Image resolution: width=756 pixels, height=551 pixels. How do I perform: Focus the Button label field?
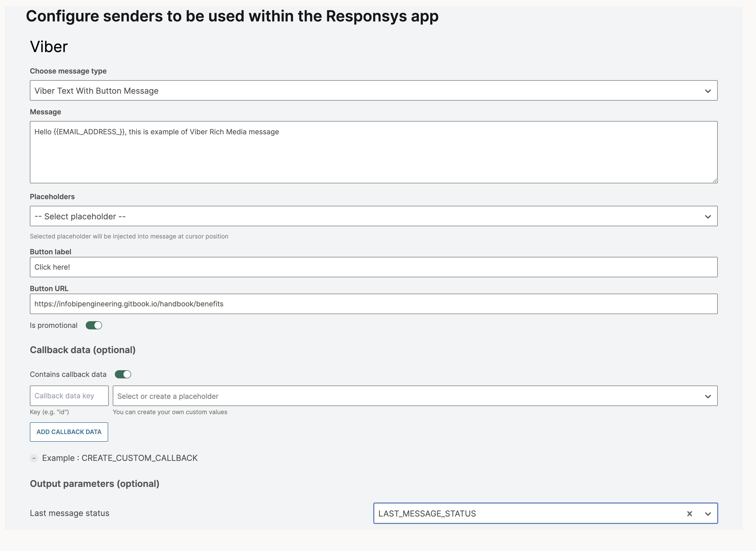373,267
